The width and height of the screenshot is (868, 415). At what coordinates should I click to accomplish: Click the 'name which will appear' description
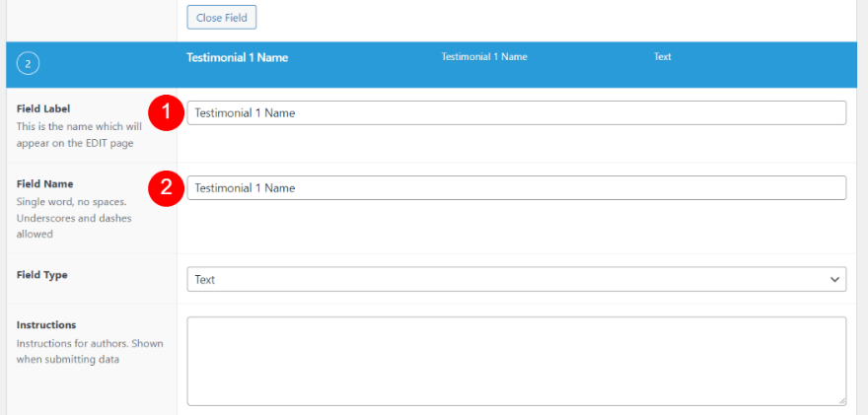[79, 134]
